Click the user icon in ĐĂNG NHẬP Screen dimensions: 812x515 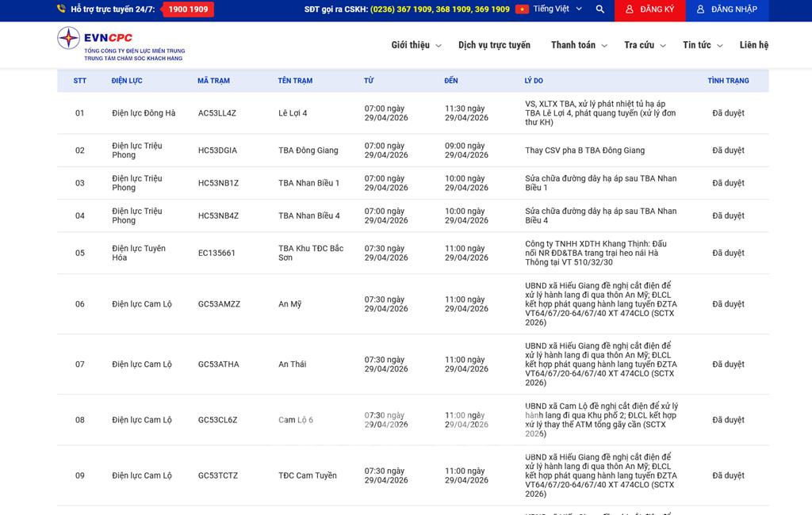click(x=700, y=10)
